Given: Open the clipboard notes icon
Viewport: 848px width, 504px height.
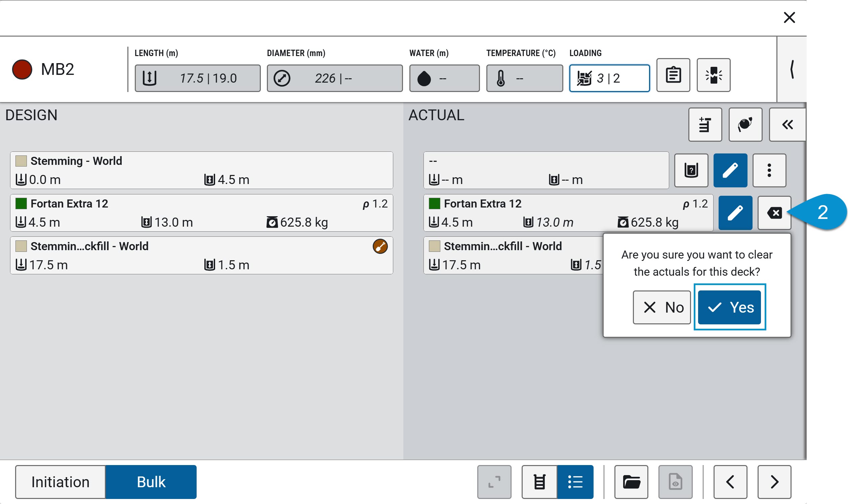Looking at the screenshot, I should click(673, 75).
